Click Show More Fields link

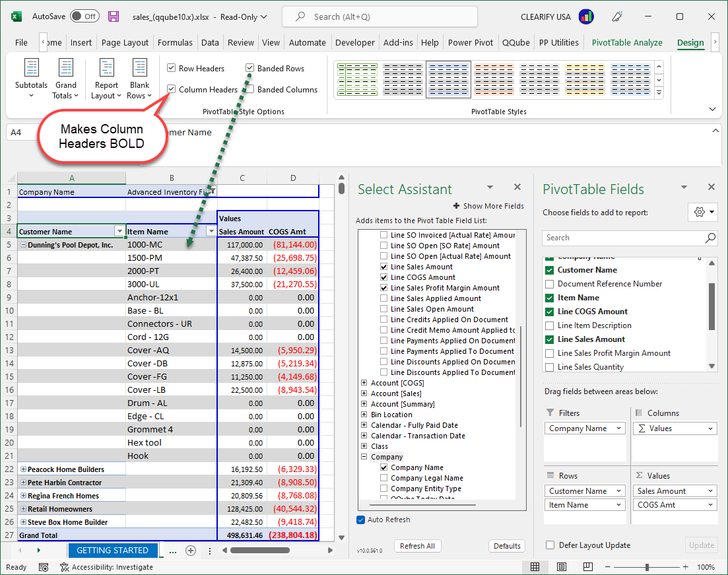click(x=489, y=206)
